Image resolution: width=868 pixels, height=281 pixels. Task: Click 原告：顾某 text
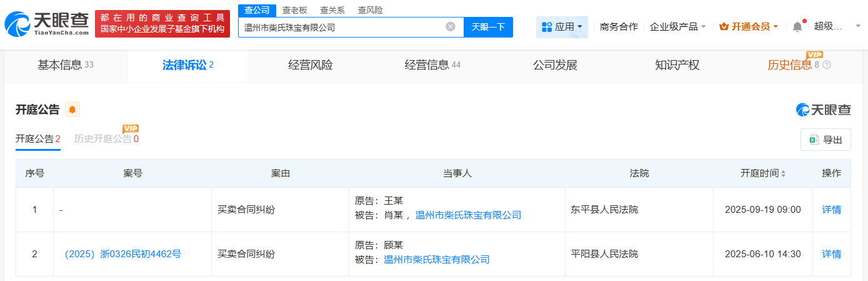coord(379,245)
